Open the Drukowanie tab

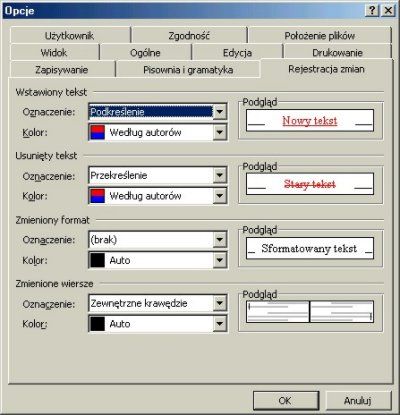click(337, 52)
